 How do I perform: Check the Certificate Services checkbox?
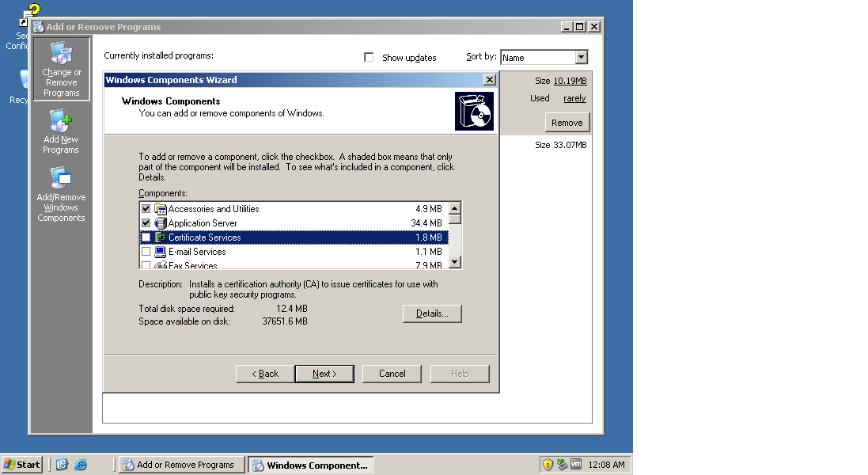click(x=146, y=237)
